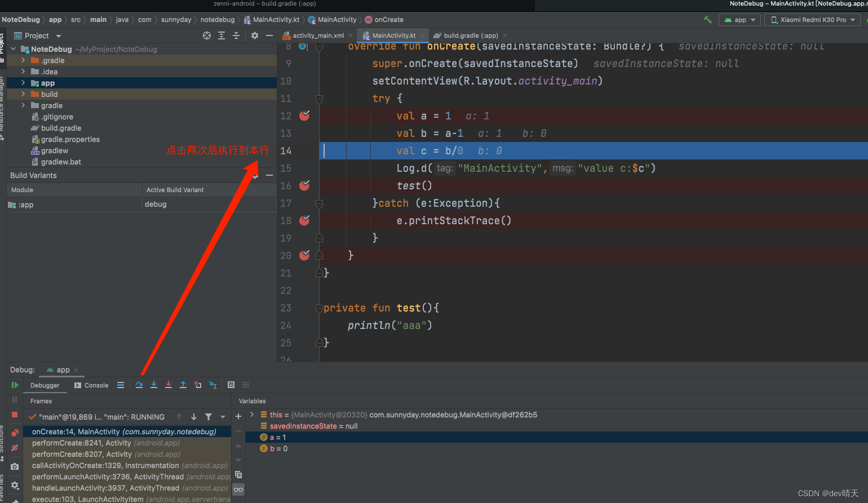Resume the paused program
Viewport: 868px width, 503px height.
15,385
